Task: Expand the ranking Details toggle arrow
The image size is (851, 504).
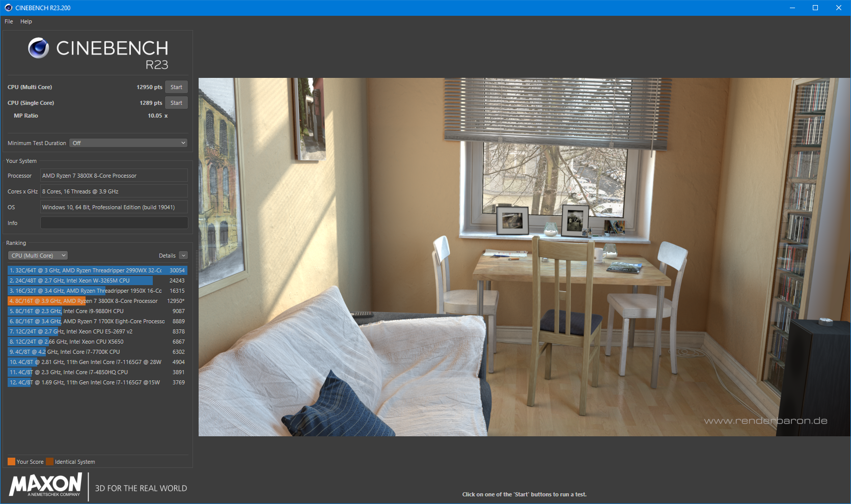Action: coord(183,256)
